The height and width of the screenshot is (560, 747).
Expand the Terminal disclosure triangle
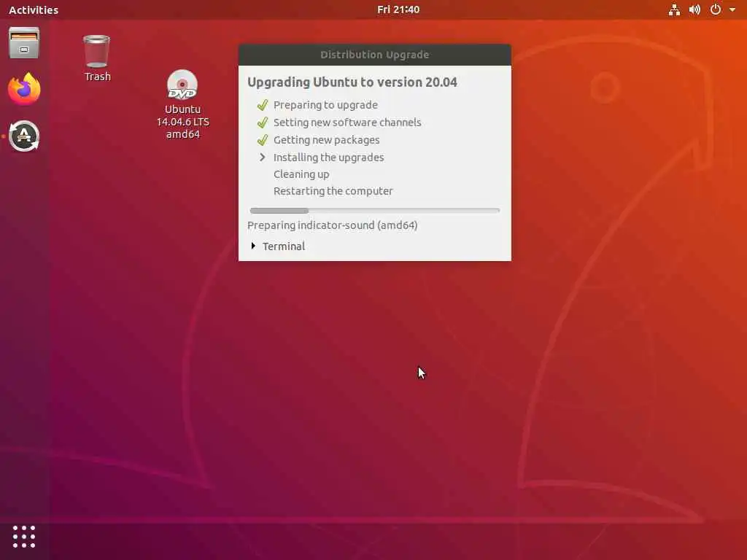pos(253,246)
